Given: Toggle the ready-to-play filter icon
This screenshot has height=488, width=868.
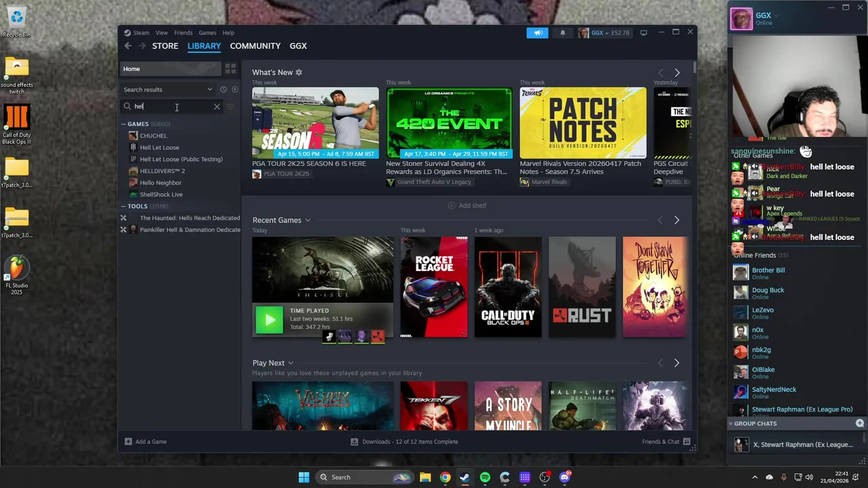Looking at the screenshot, I should 235,89.
